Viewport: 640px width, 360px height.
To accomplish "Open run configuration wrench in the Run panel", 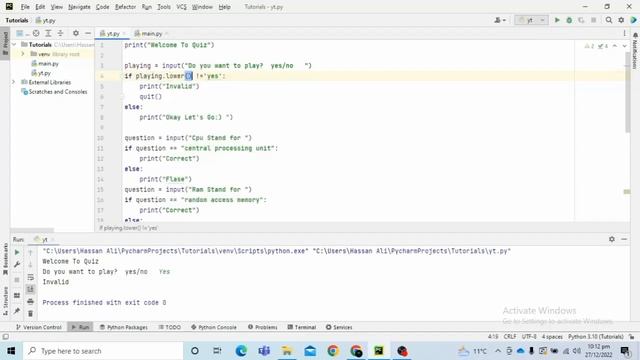I will coord(17,264).
